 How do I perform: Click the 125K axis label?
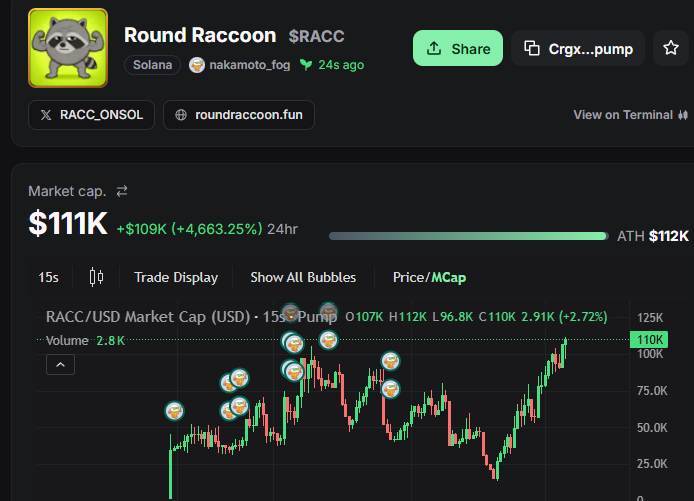pos(650,318)
